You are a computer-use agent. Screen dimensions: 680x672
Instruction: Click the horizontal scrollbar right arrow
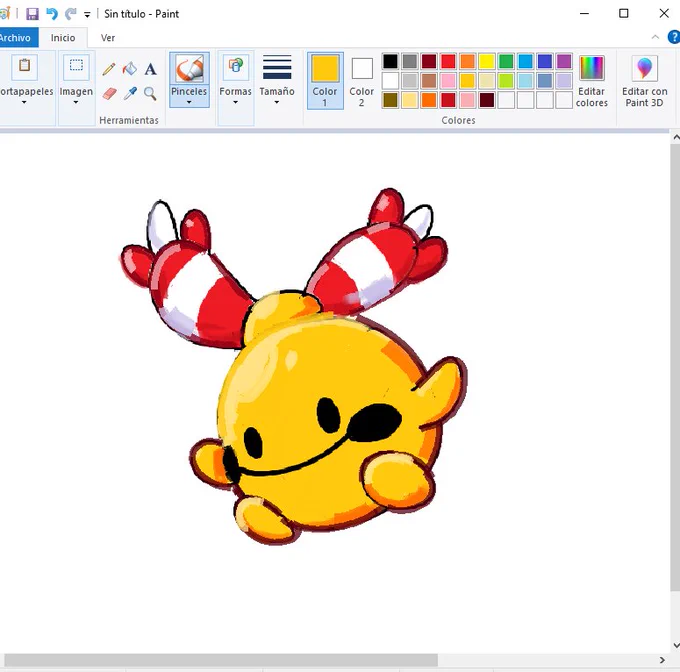click(662, 660)
